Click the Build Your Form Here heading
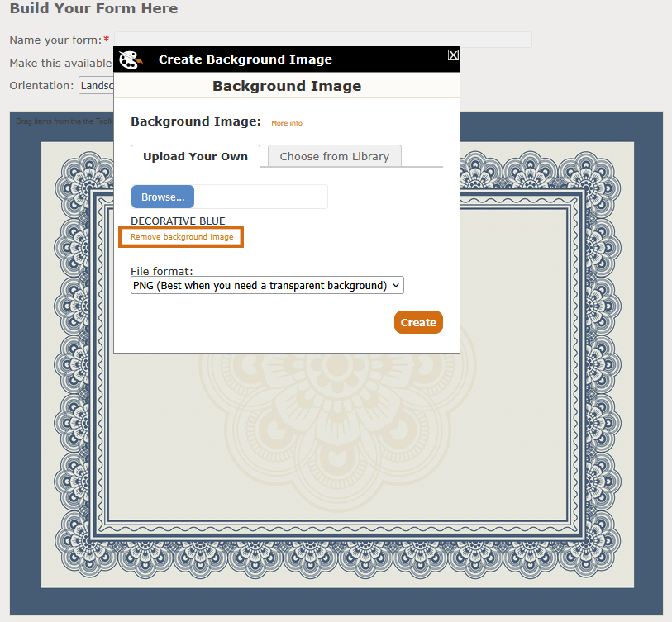 tap(94, 8)
